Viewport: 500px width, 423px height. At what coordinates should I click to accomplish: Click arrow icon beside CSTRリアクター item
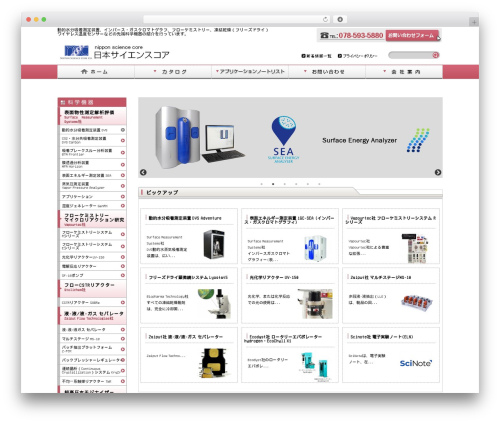pos(123,302)
